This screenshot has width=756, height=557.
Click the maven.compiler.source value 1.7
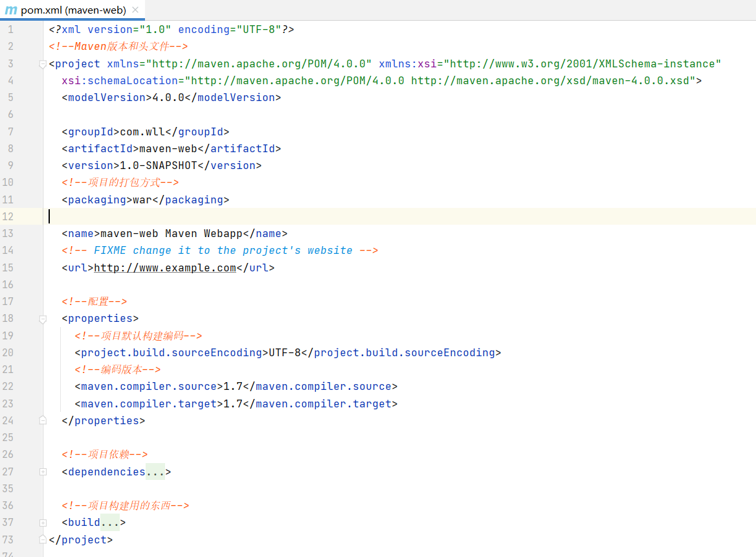point(233,386)
